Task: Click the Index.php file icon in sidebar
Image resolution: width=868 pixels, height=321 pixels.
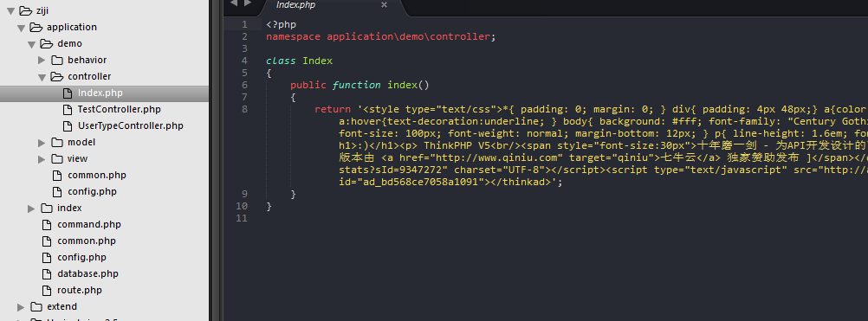Action: [x=68, y=93]
